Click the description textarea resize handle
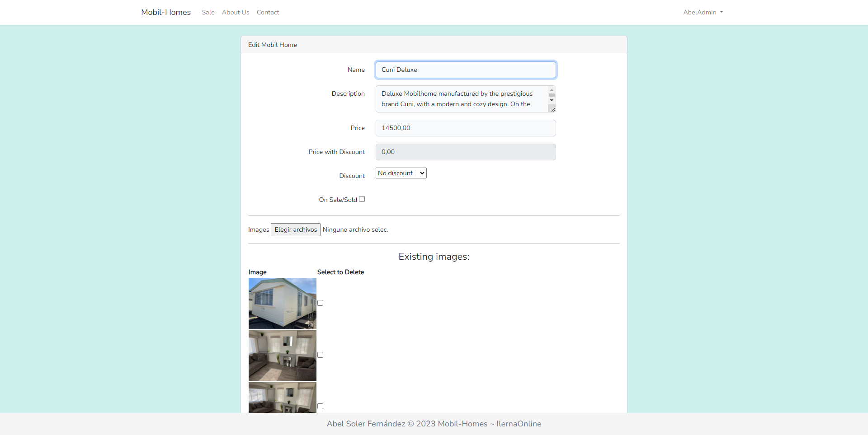This screenshot has width=868, height=435. [553, 109]
